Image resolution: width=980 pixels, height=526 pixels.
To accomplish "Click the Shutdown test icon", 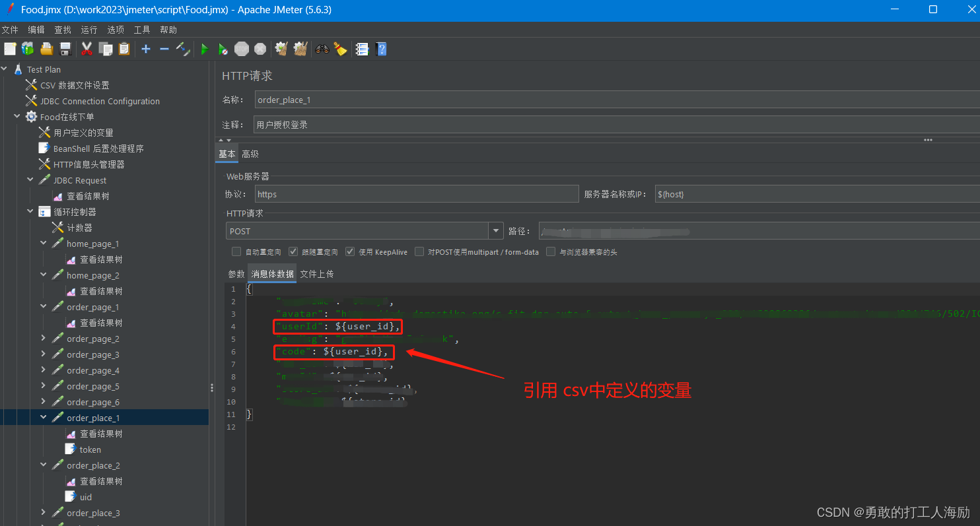I will tap(260, 49).
